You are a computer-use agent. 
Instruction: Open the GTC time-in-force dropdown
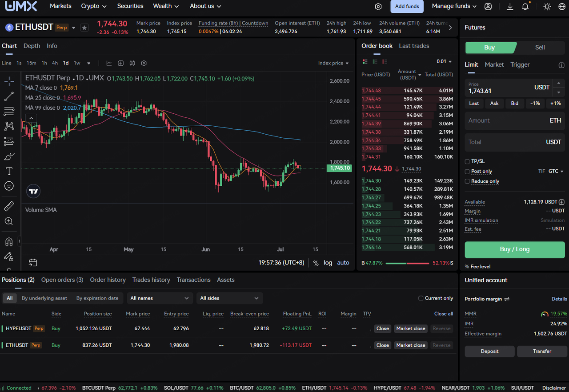pyautogui.click(x=556, y=171)
